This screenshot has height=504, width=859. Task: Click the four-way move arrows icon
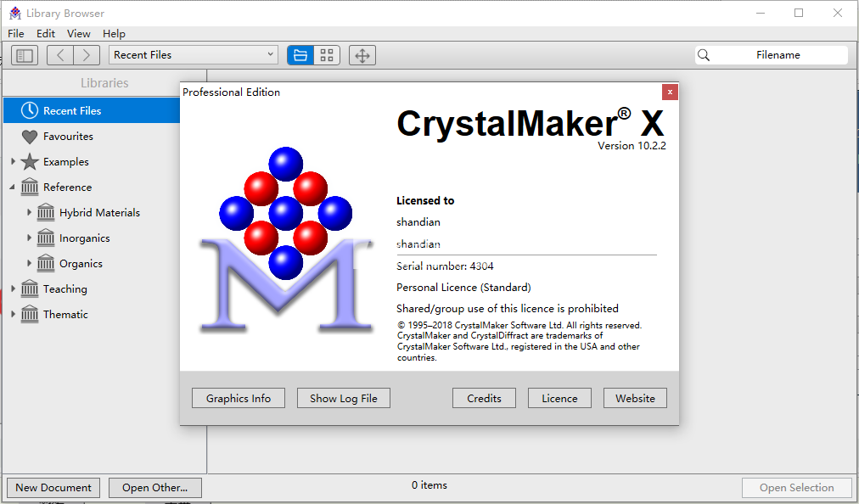coord(362,55)
